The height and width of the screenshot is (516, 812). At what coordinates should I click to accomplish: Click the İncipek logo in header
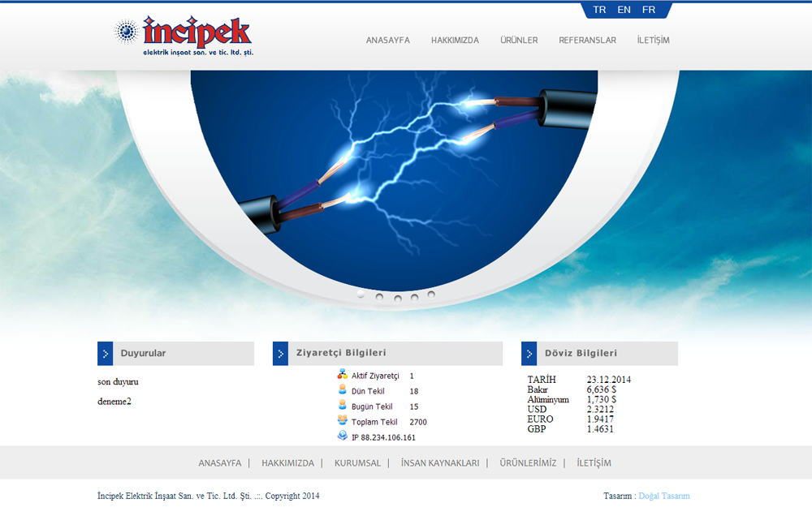[x=184, y=36]
